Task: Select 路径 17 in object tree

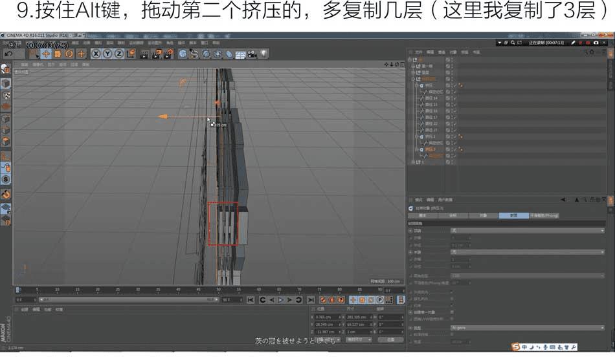Action: coord(431,117)
